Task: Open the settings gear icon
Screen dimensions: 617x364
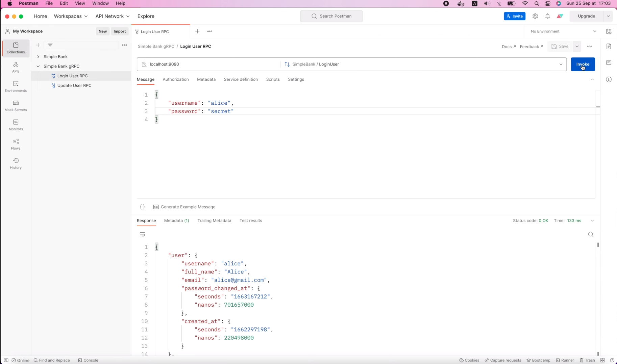Action: pyautogui.click(x=535, y=16)
